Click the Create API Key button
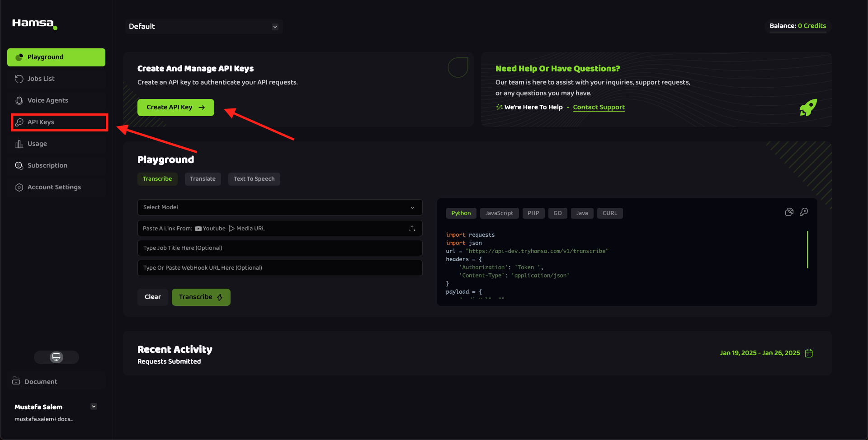Image resolution: width=868 pixels, height=440 pixels. click(175, 107)
